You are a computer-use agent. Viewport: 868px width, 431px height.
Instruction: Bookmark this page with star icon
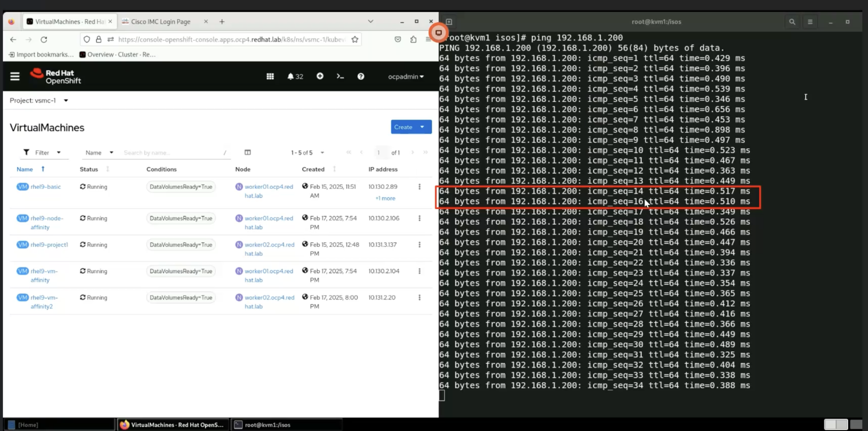[355, 39]
